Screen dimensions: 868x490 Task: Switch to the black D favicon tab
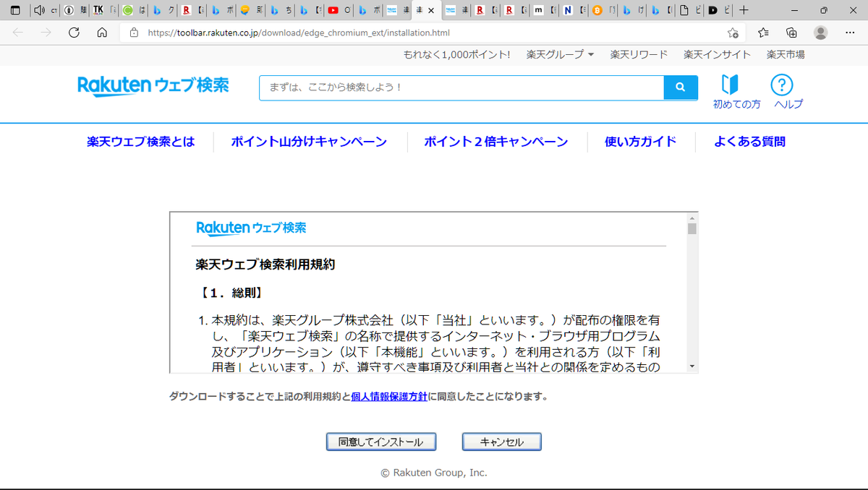[x=718, y=10]
